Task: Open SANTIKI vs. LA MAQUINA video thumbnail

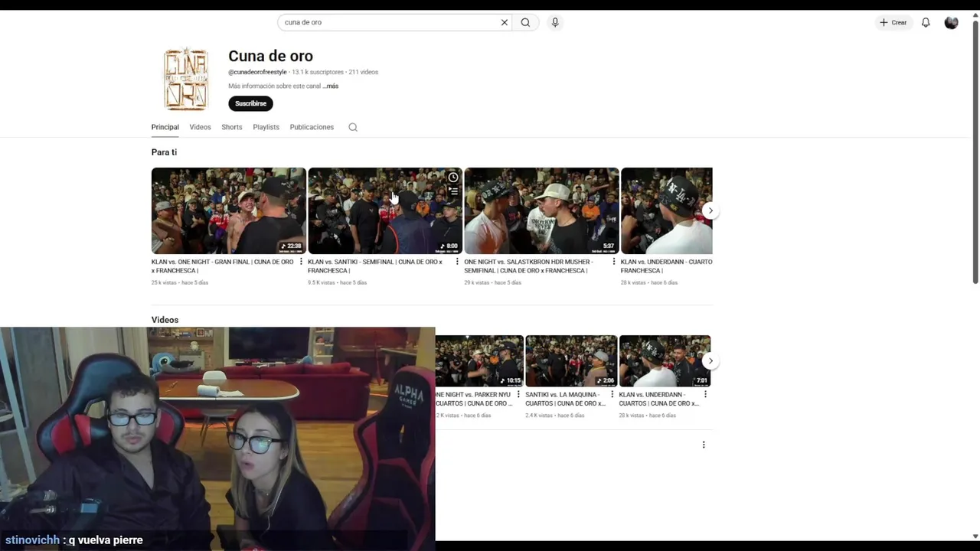Action: tap(571, 361)
